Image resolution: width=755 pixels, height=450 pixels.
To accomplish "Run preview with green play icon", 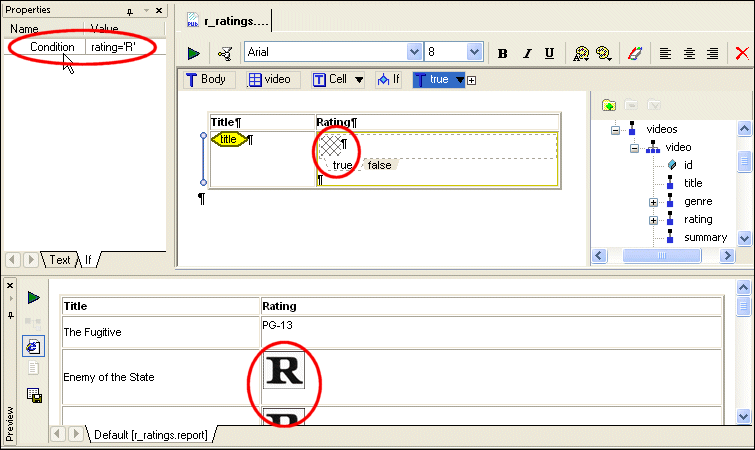I will point(33,298).
